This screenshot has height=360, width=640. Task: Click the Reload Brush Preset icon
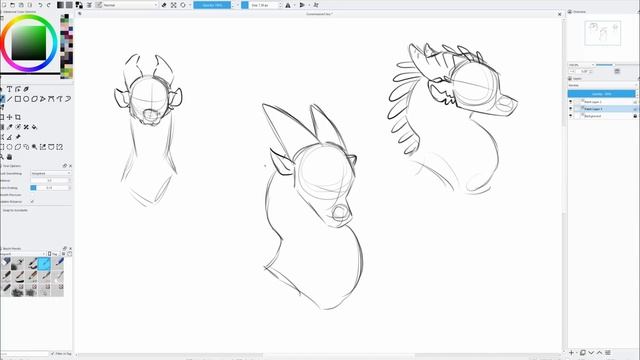(x=183, y=5)
